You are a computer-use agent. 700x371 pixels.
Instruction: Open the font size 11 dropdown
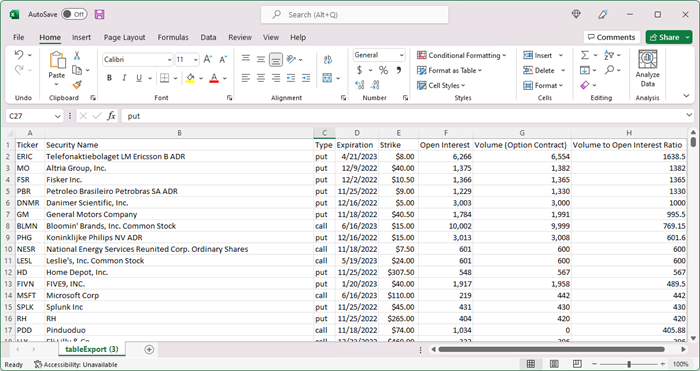196,60
